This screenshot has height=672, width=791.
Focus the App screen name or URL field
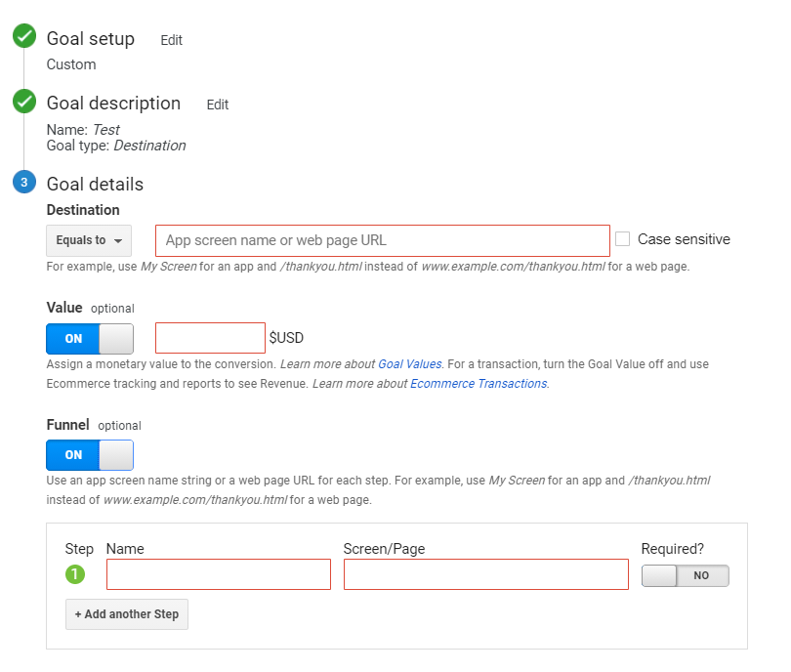tap(383, 240)
